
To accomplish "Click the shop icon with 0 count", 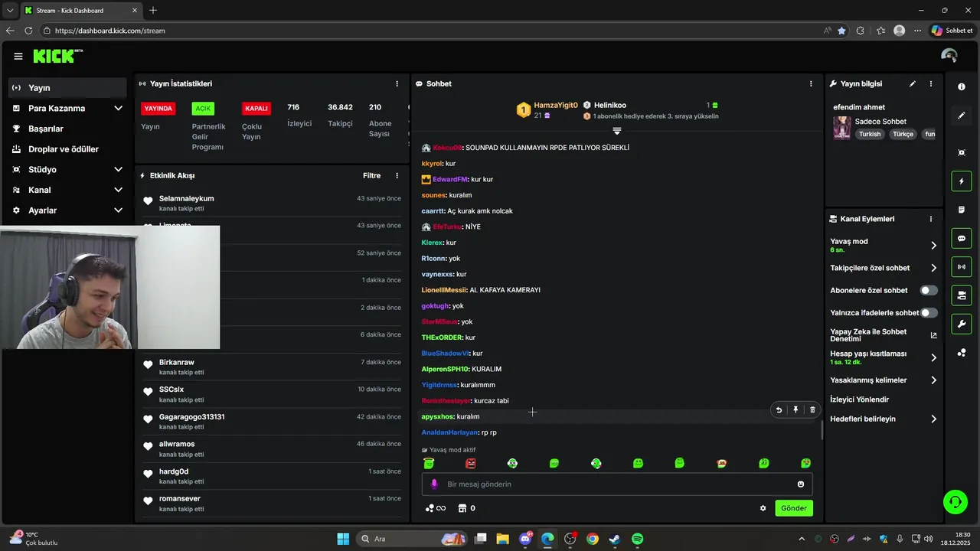I will pos(466,508).
